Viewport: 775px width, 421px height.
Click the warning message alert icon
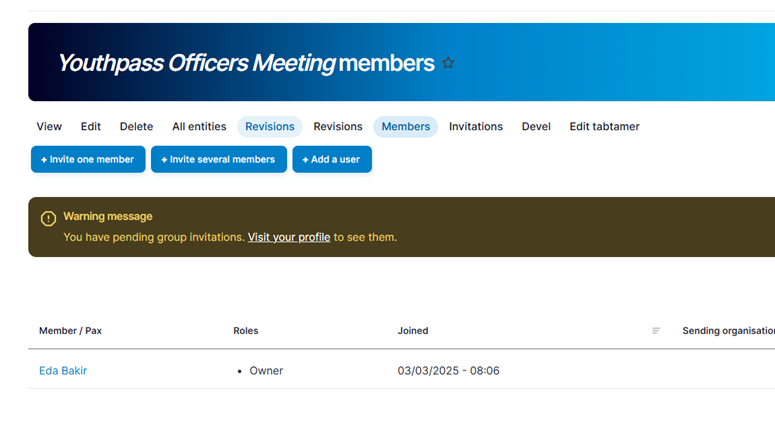pyautogui.click(x=48, y=218)
